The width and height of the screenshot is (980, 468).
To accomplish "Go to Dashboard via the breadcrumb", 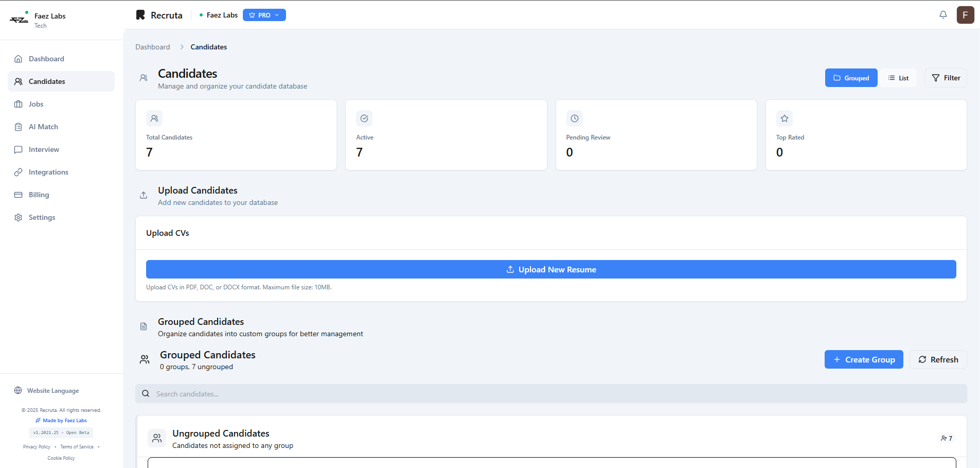I will (152, 47).
